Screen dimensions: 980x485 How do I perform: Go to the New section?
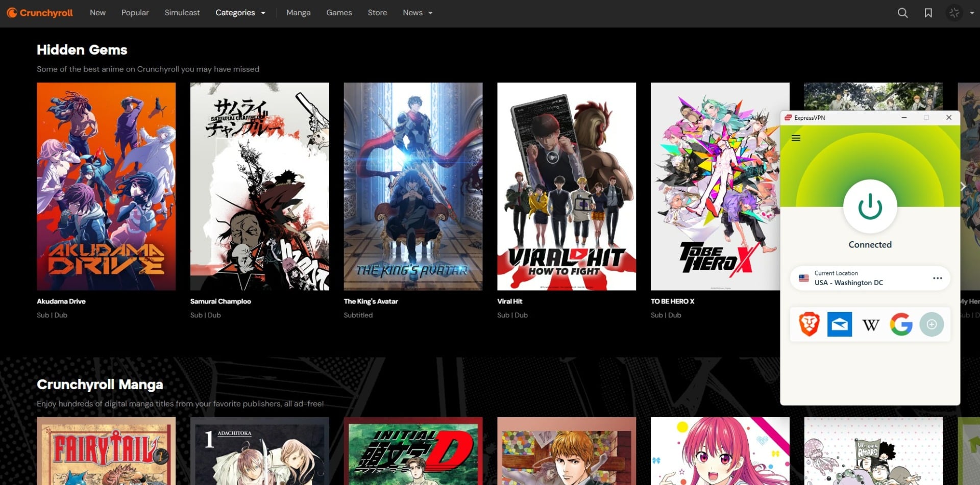point(97,13)
